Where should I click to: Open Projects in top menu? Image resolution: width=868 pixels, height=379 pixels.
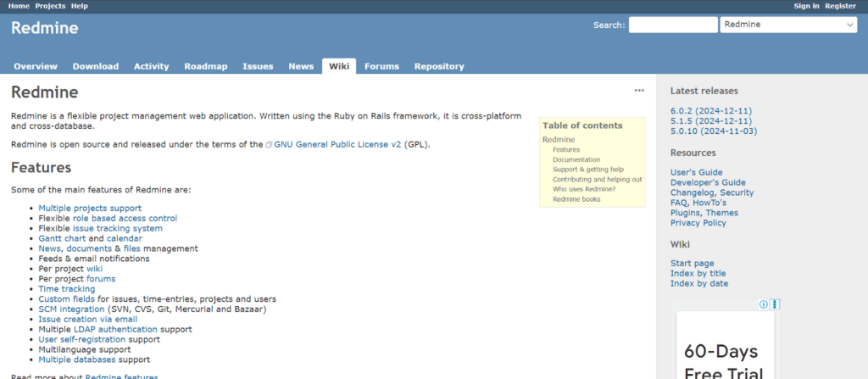click(x=50, y=6)
